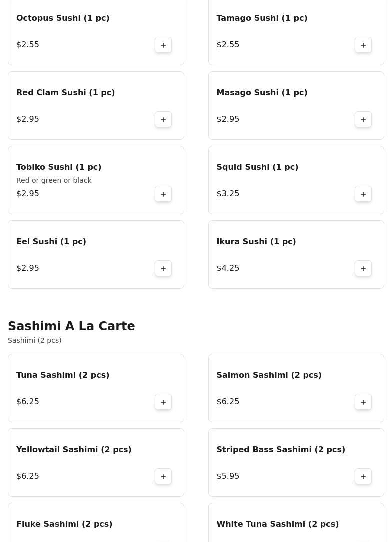This screenshot has height=542, width=392.
Task: Click the Sashimi A La Carte heading
Action: (x=71, y=326)
